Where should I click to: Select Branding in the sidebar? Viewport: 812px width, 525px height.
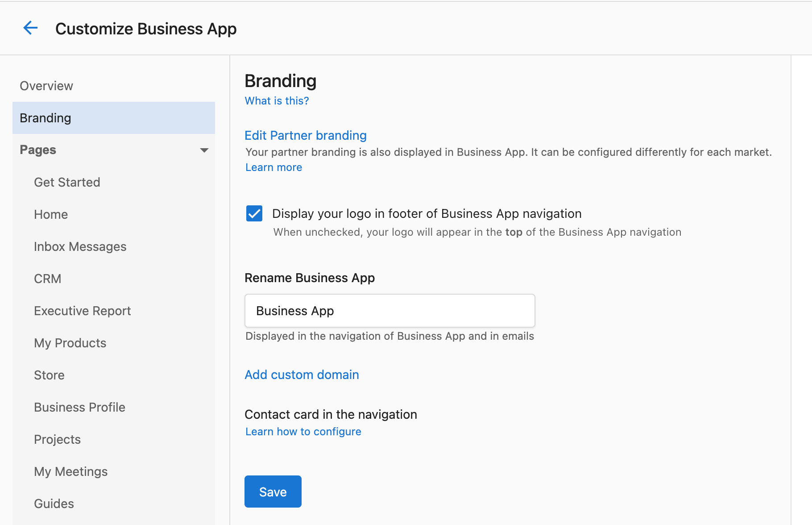click(x=114, y=118)
